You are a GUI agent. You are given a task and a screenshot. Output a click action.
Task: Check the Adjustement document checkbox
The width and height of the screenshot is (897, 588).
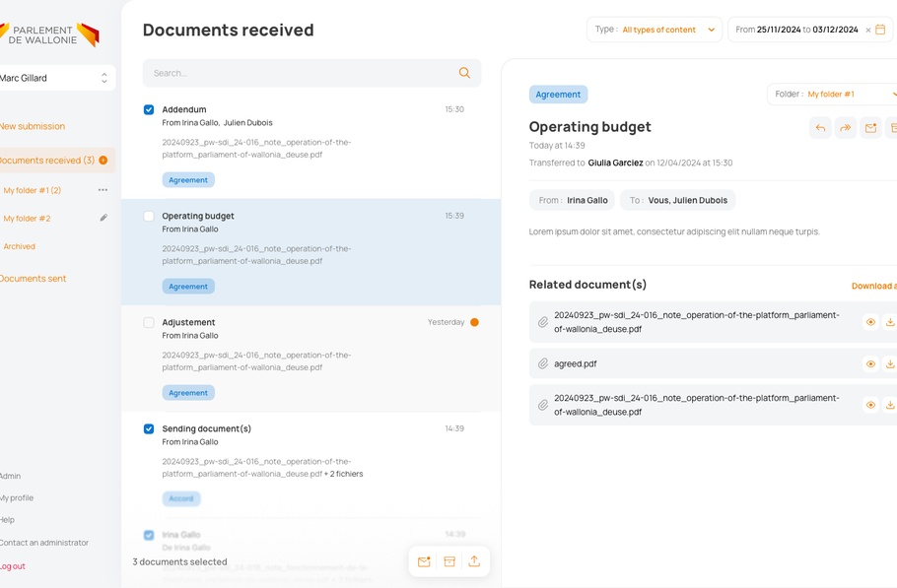[x=149, y=322]
